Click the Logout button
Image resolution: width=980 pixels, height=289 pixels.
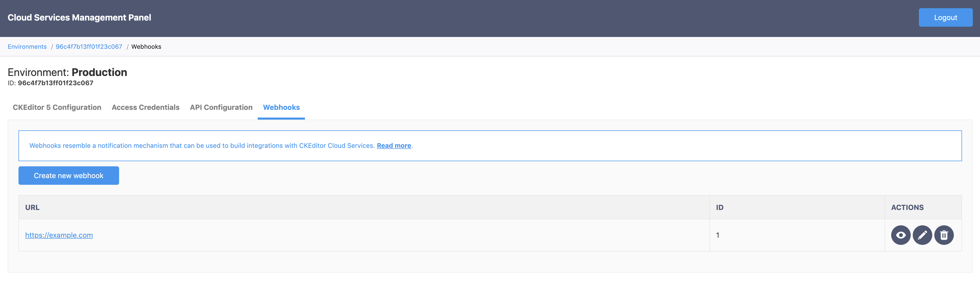click(x=945, y=17)
